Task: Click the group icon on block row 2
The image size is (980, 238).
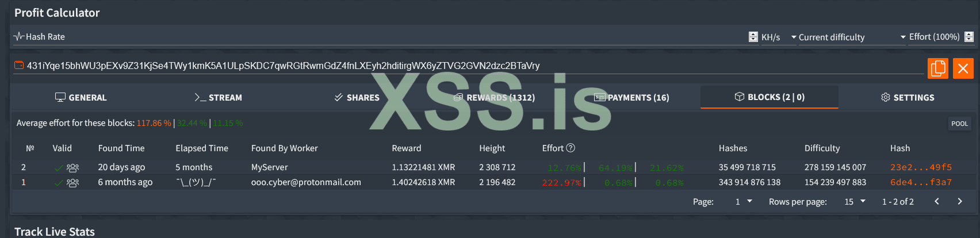Action: [x=72, y=168]
